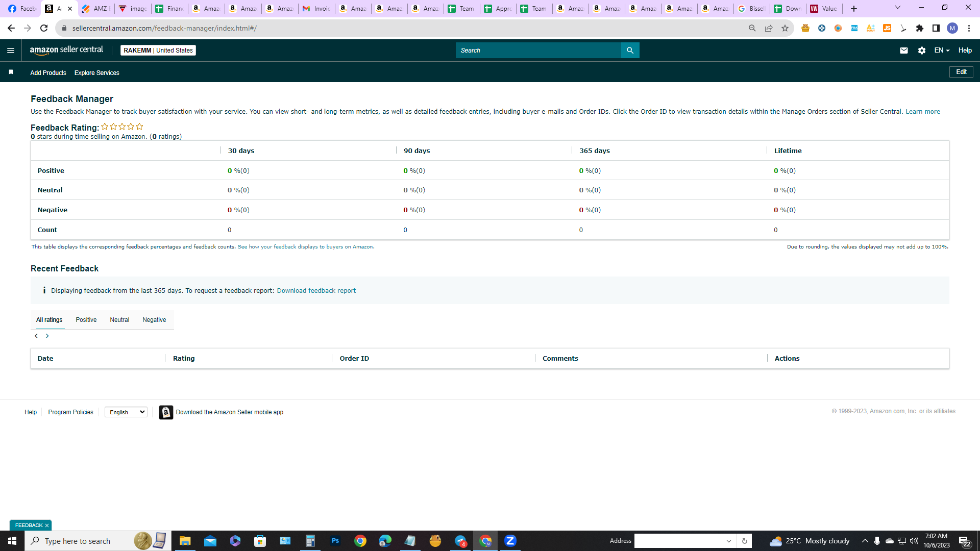
Task: Open Windows Start menu
Action: tap(12, 541)
